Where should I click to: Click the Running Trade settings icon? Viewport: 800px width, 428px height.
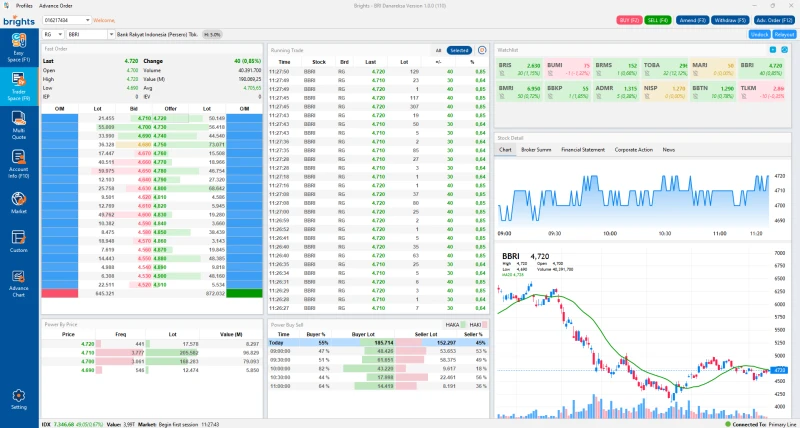[x=482, y=49]
